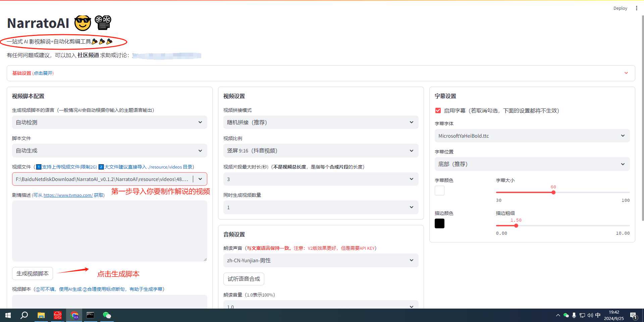Click the 描边粗细 slider handle at 1.50

pyautogui.click(x=516, y=226)
